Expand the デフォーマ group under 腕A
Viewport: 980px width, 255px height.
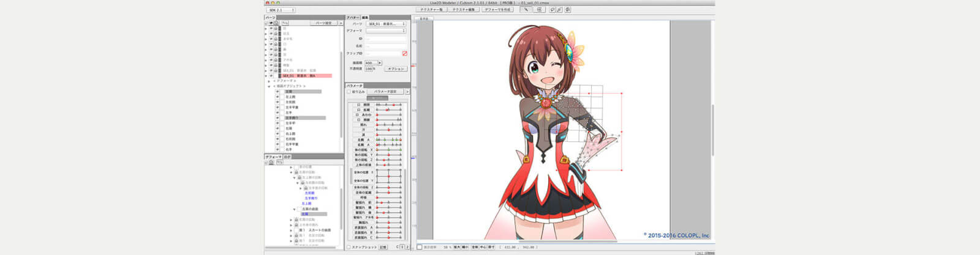(x=269, y=81)
